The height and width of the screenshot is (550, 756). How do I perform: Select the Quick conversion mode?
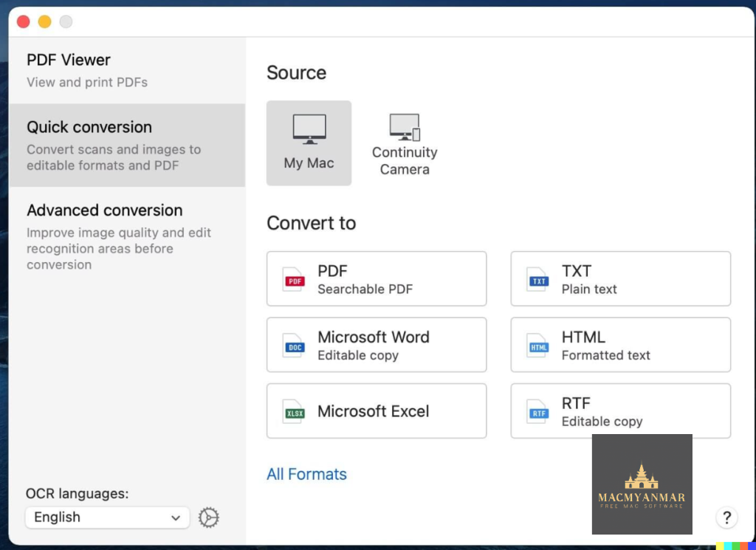127,145
